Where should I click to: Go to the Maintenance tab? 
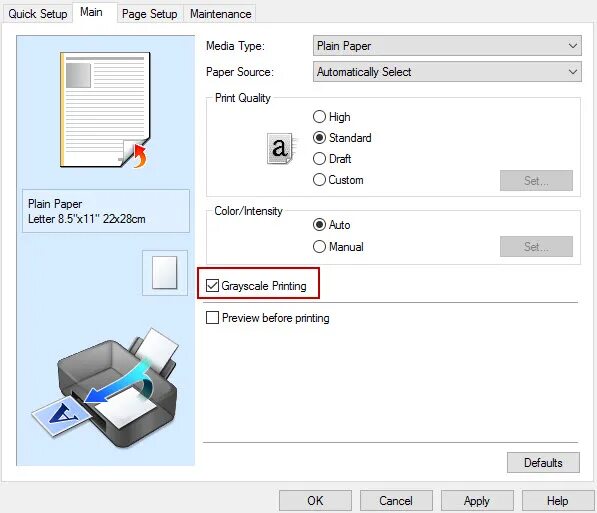pos(220,14)
